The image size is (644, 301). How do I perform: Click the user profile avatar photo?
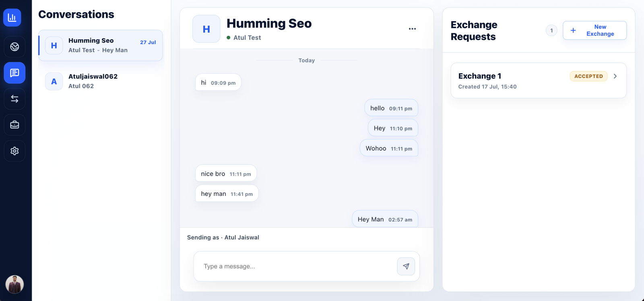(14, 285)
